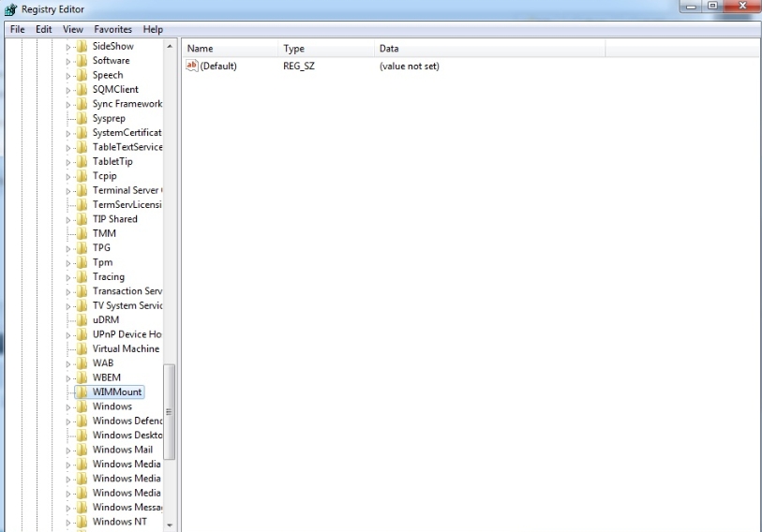
Task: Click the uDRM folder icon
Action: pos(82,319)
